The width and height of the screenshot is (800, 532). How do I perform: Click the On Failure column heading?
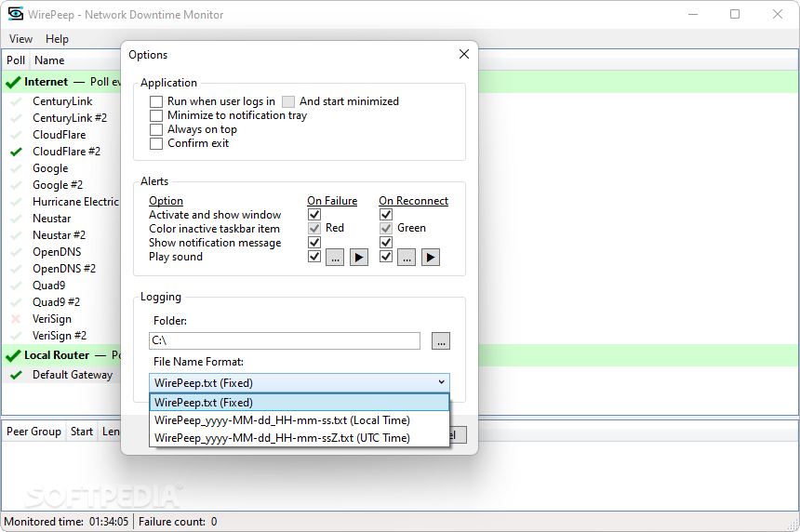(x=332, y=201)
